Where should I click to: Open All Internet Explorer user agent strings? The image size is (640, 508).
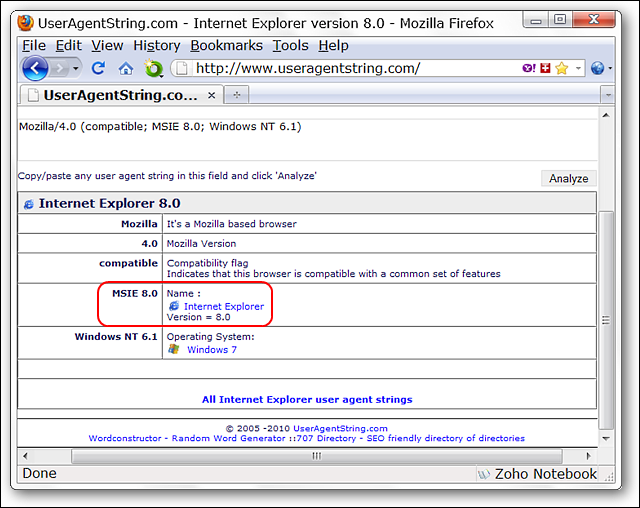307,399
